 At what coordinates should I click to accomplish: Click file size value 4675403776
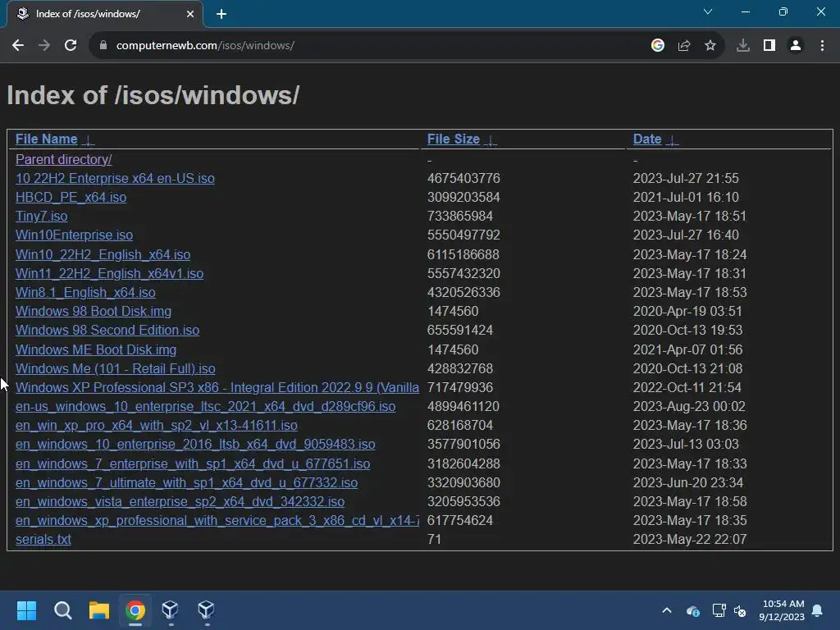click(464, 178)
